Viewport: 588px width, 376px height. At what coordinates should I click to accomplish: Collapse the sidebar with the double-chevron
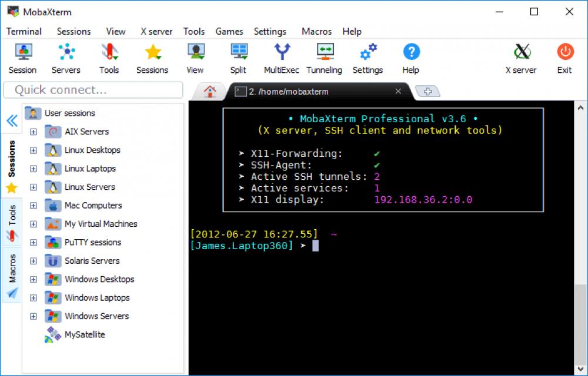pyautogui.click(x=12, y=120)
